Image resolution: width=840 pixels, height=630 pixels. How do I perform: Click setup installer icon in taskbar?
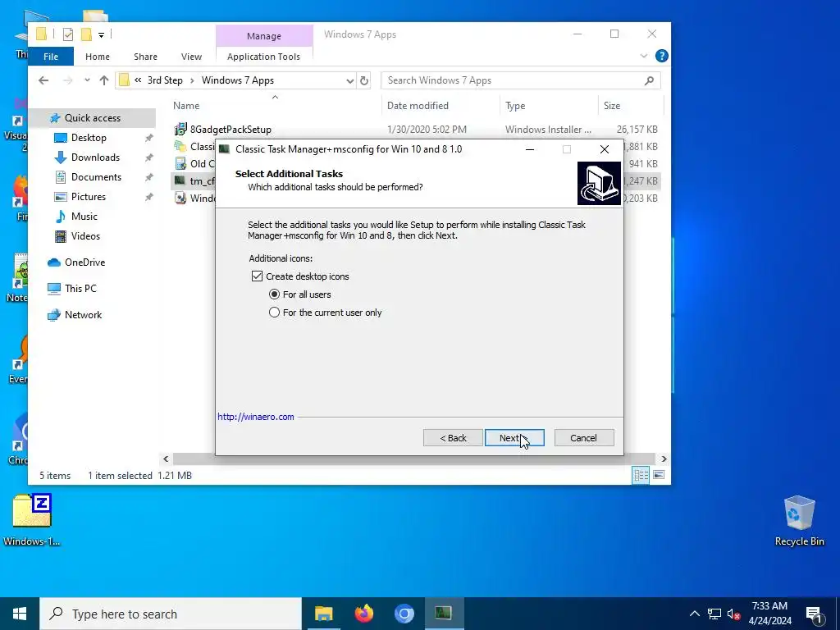(444, 614)
